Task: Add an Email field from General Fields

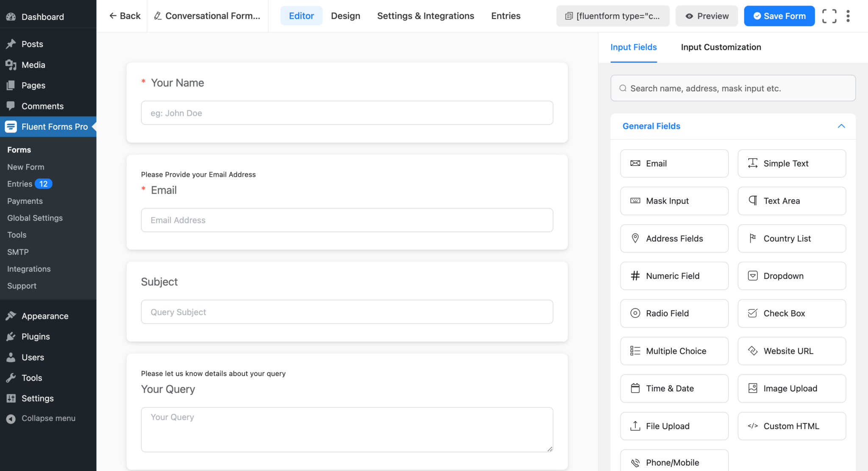Action: tap(674, 163)
